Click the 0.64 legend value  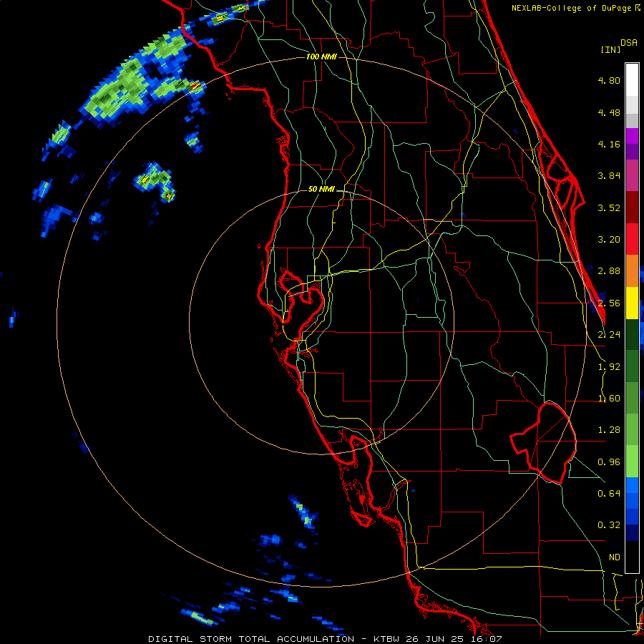click(x=609, y=493)
